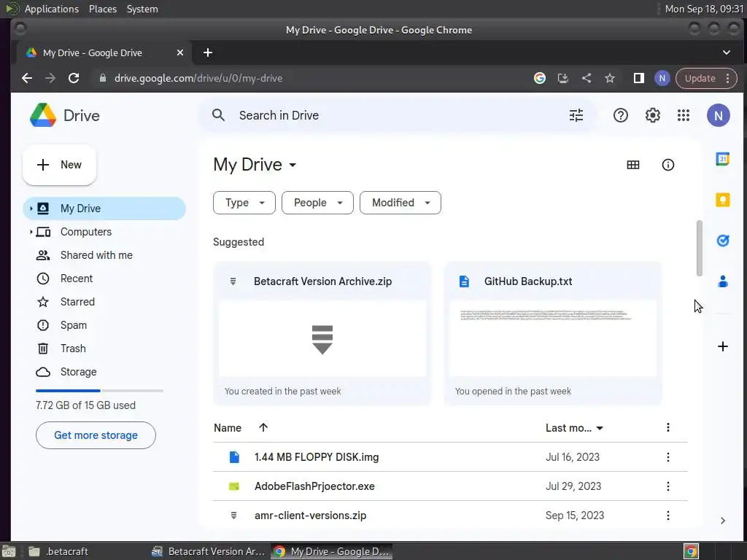Select My Drive in sidebar
This screenshot has height=560, width=747.
[104, 209]
